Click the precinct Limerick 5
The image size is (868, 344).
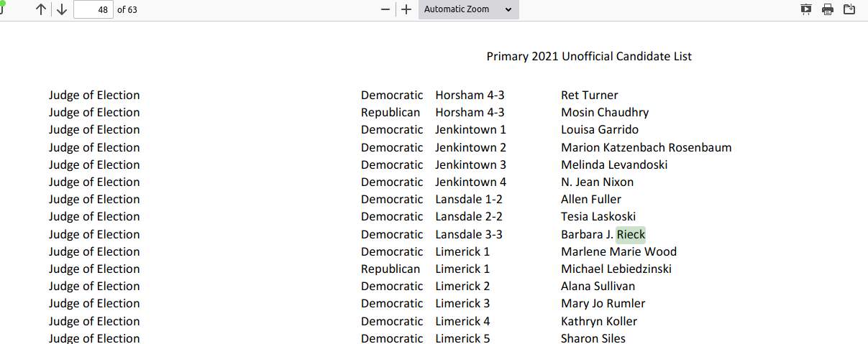(x=462, y=338)
